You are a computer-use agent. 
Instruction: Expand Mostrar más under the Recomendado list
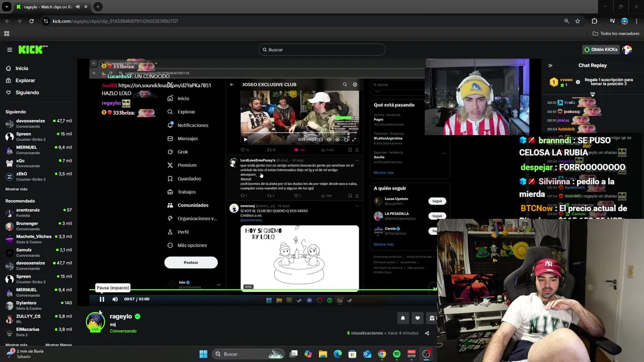click(x=17, y=345)
